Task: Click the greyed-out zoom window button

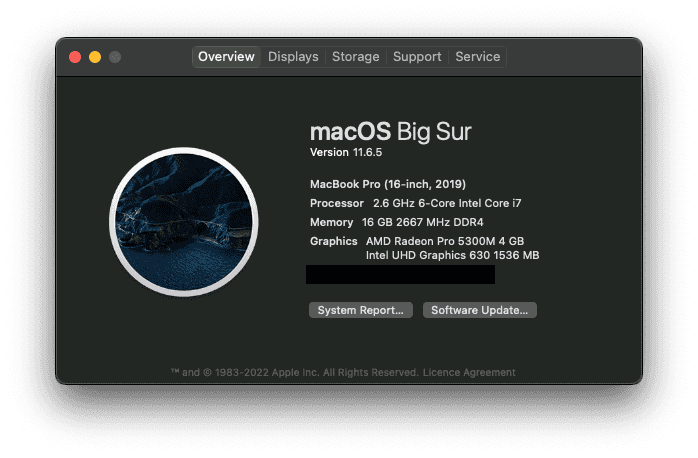Action: tap(115, 57)
